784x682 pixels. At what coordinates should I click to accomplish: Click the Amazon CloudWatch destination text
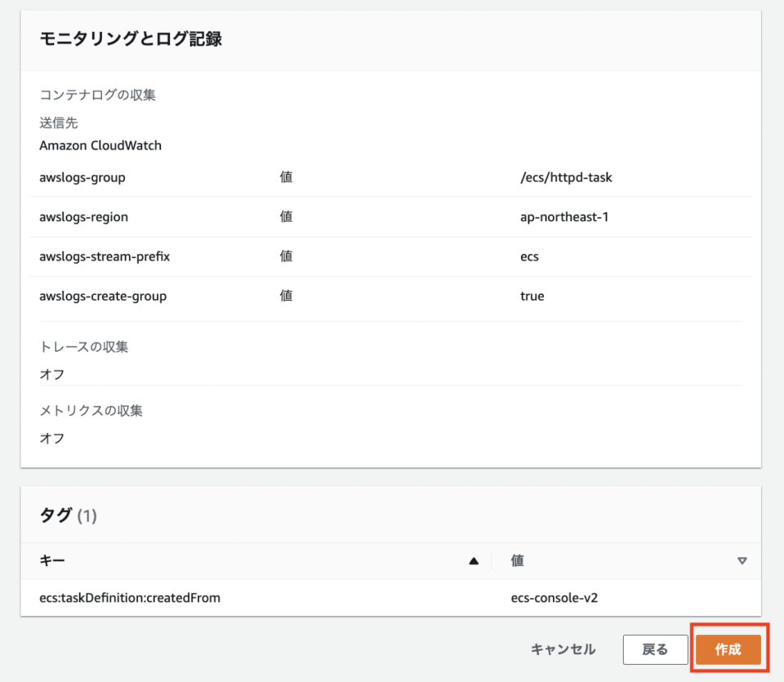coord(100,145)
